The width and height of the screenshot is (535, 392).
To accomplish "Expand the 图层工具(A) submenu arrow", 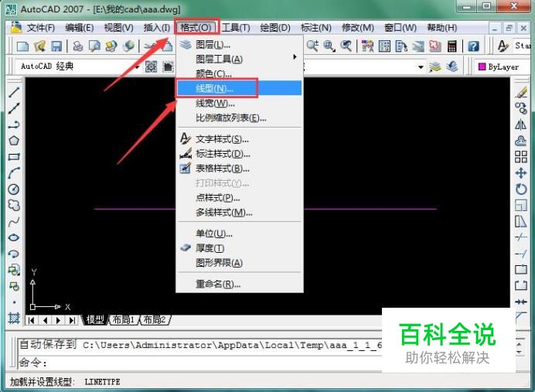I will (x=295, y=57).
